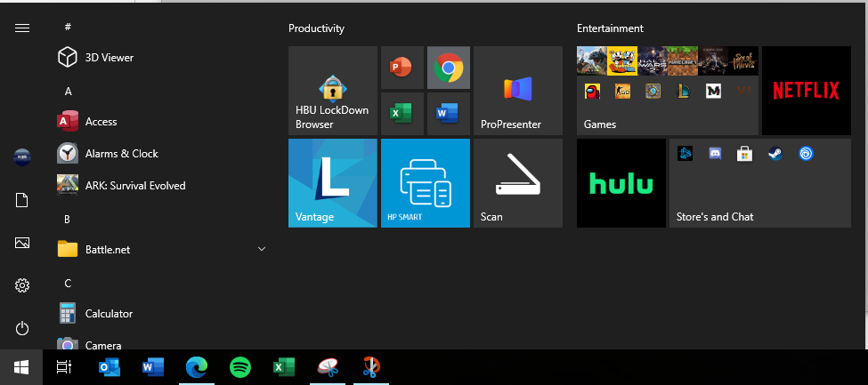Launch PowerPoint from the Productivity tiles
Image resolution: width=868 pixels, height=385 pixels.
(x=402, y=68)
